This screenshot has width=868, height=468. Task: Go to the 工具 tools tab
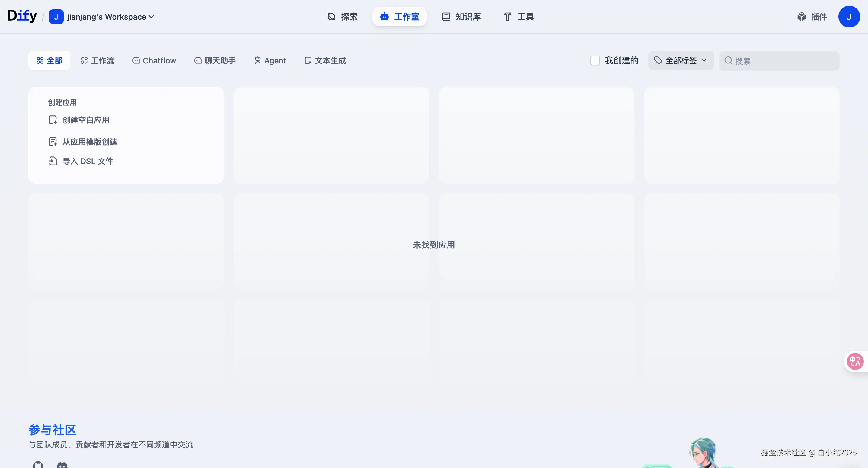518,17
